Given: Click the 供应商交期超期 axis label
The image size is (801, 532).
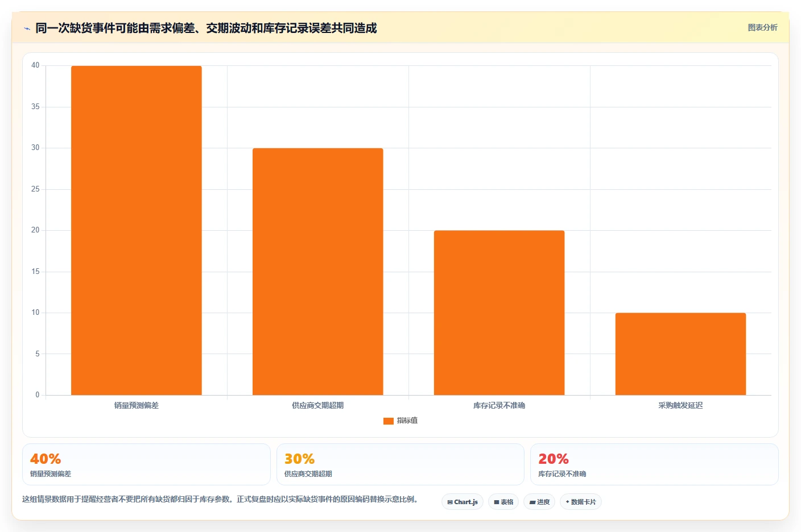Looking at the screenshot, I should coord(318,405).
